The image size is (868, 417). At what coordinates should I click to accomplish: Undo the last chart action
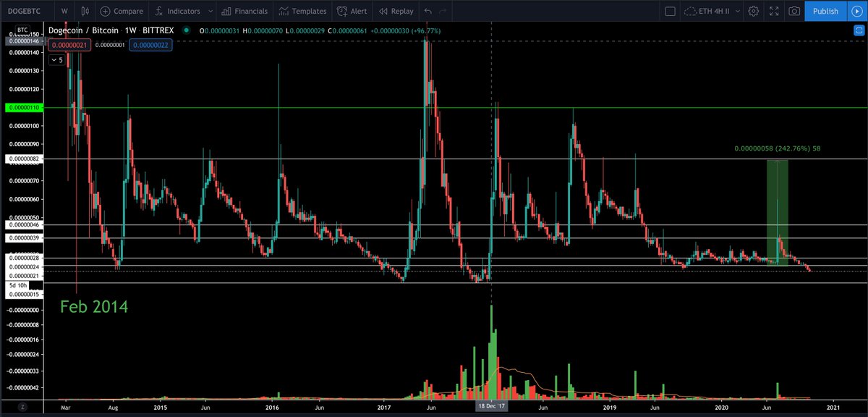[x=428, y=11]
